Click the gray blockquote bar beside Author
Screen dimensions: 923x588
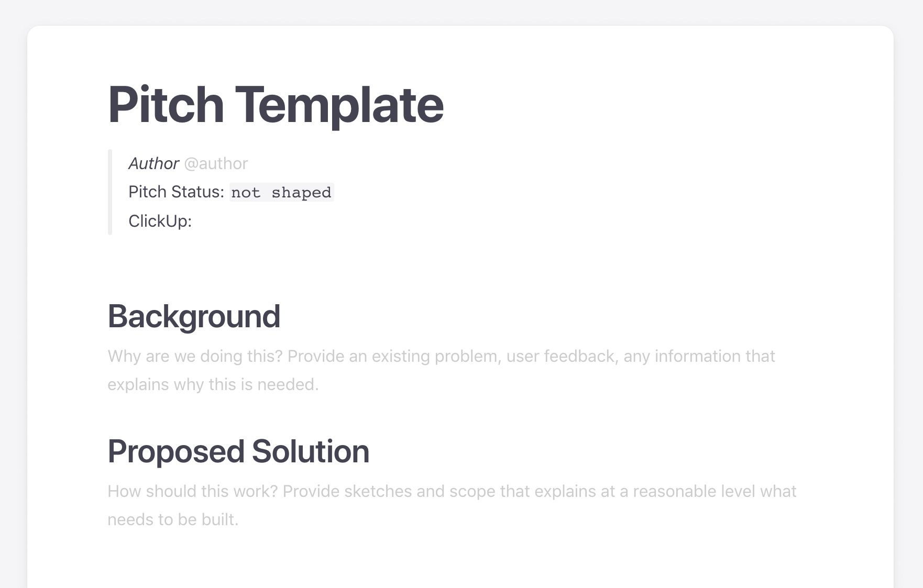110,192
